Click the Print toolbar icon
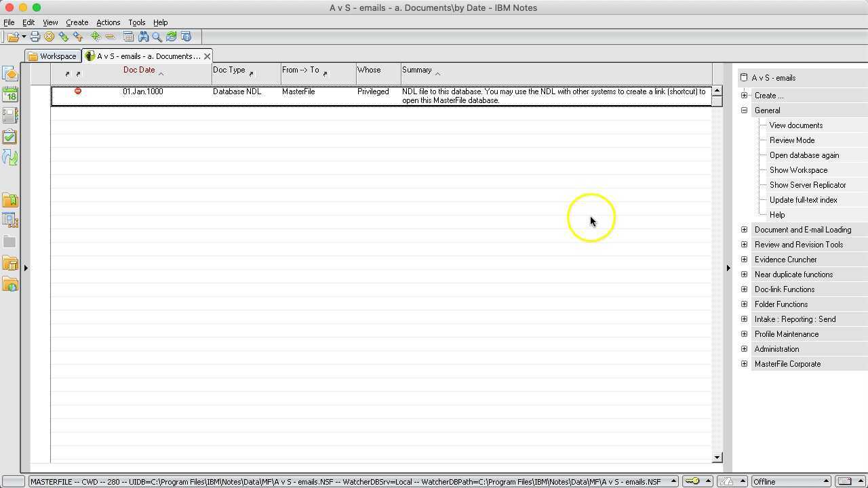 [35, 37]
